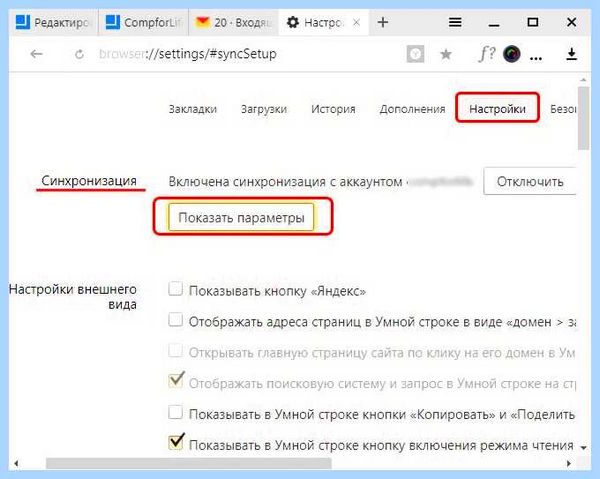This screenshot has width=600, height=479.
Task: Bookmark page with the star icon
Action: click(x=446, y=54)
